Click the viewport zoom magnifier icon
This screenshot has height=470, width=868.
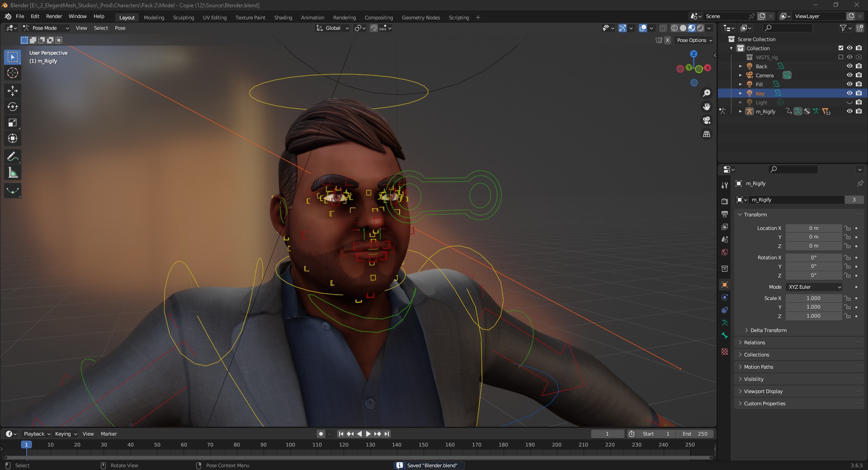[x=707, y=93]
